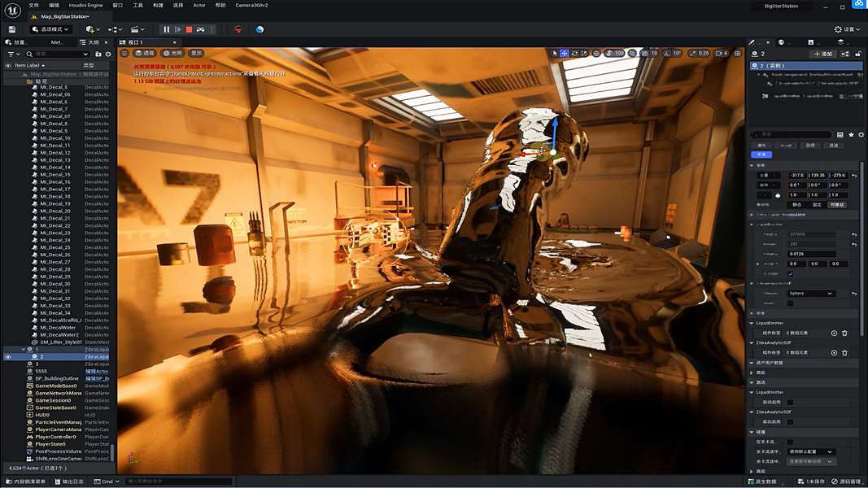
Task: Open the 光照 lit view mode button
Action: pos(172,53)
